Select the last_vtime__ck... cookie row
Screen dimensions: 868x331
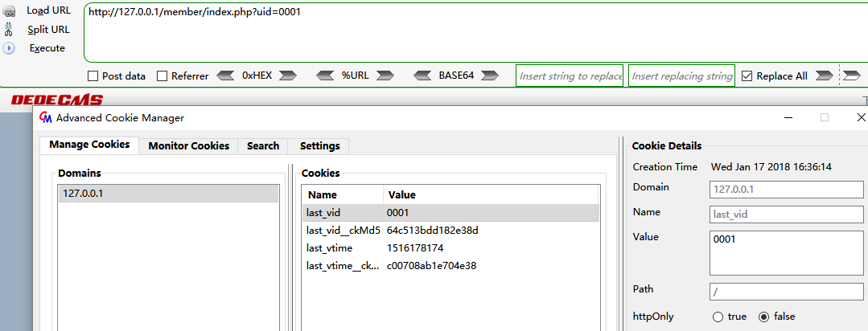click(450, 266)
